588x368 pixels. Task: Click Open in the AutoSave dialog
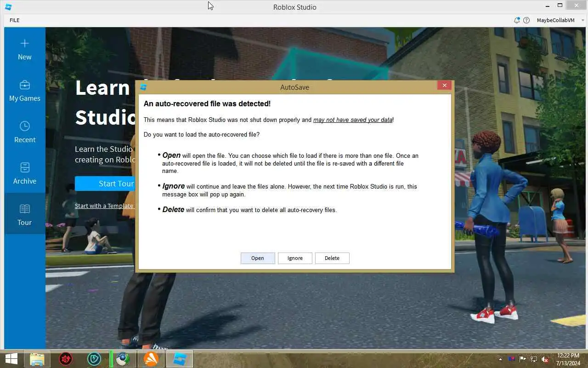[x=258, y=258]
